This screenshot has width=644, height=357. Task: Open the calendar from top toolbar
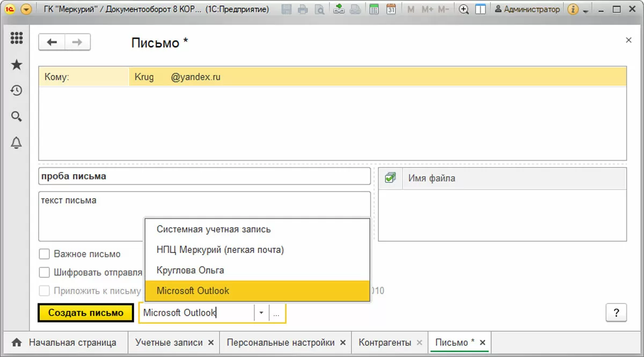point(391,9)
